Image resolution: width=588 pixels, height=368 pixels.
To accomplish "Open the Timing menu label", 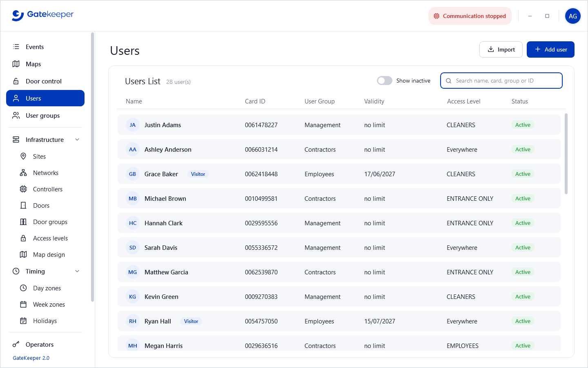I will click(35, 271).
